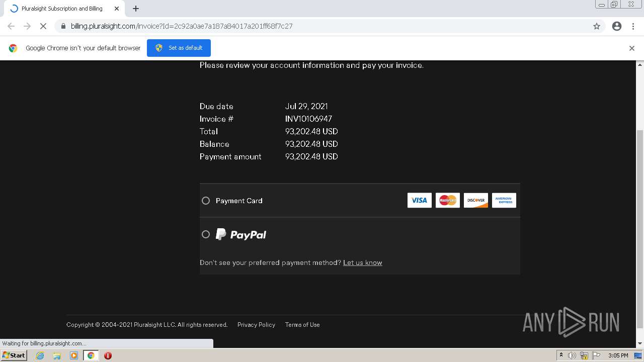
Task: Click the network tray icon
Action: point(584,355)
